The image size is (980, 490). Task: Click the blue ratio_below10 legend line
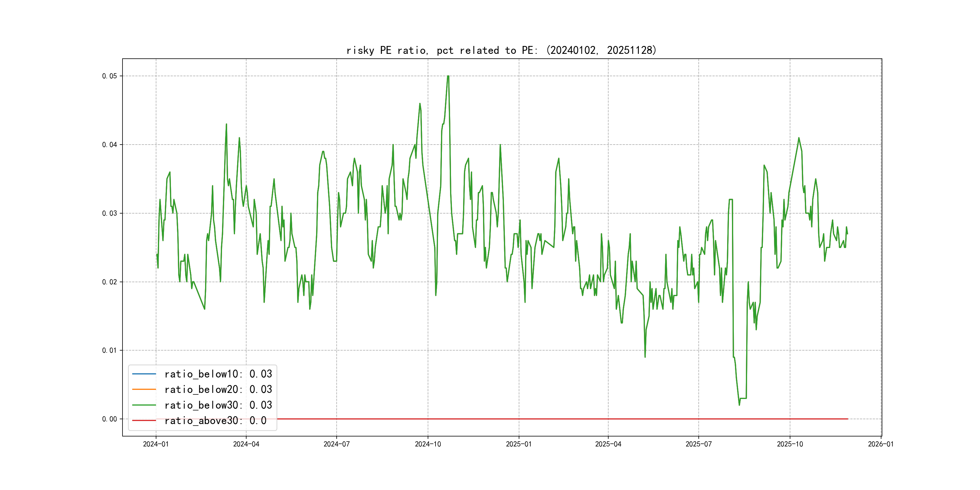pyautogui.click(x=144, y=374)
